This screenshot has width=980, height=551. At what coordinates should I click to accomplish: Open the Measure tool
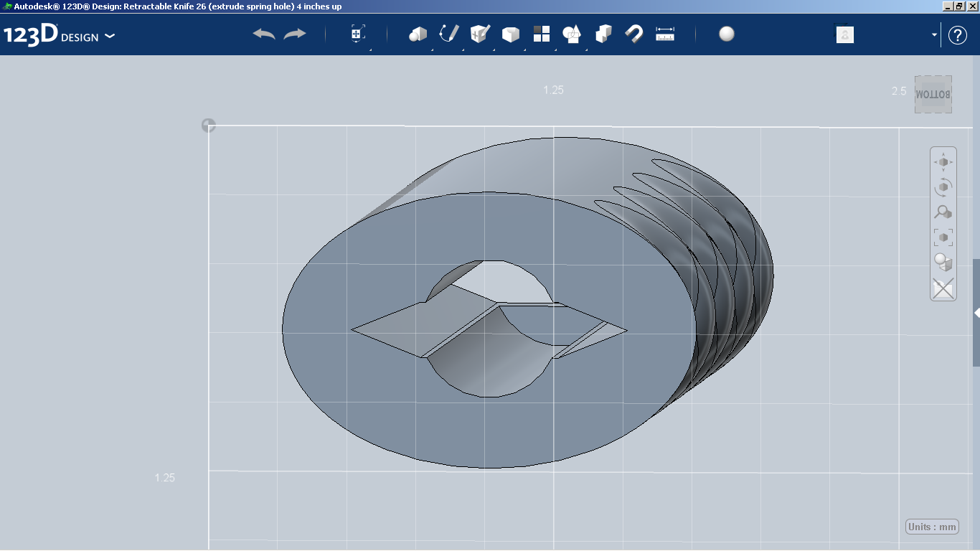tap(664, 34)
